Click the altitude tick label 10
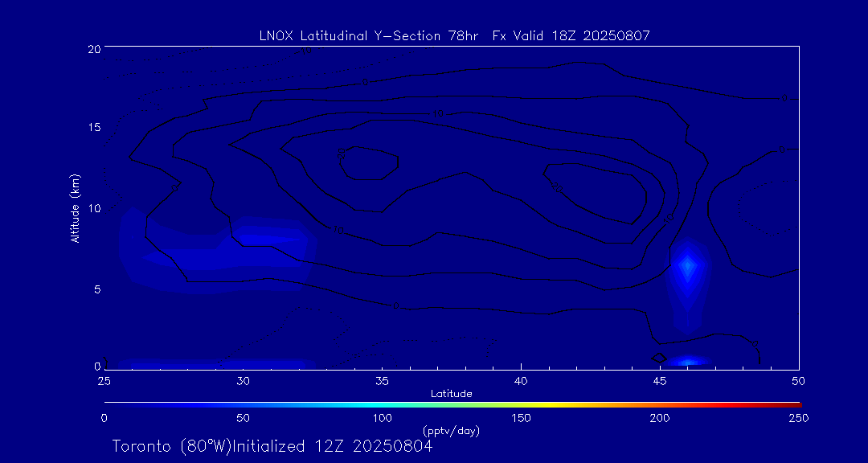This screenshot has height=463, width=868. 93,208
